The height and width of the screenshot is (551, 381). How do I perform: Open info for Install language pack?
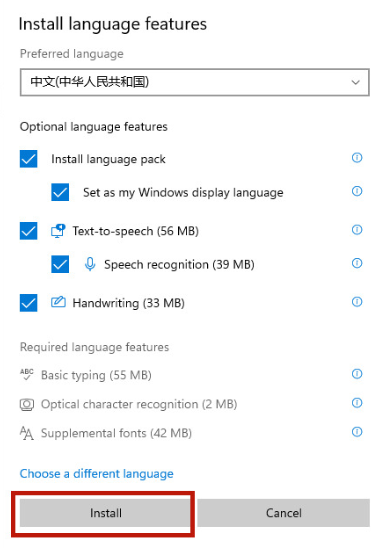pos(357,158)
